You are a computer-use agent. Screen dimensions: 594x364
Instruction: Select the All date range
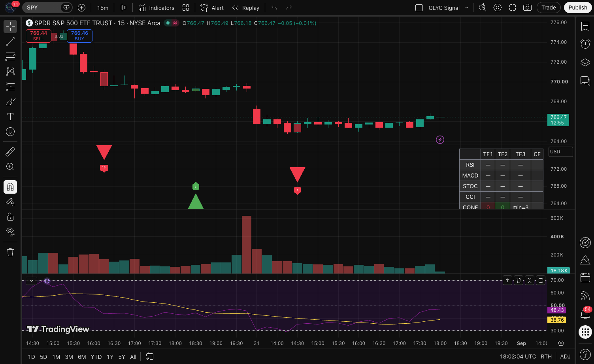pos(133,357)
